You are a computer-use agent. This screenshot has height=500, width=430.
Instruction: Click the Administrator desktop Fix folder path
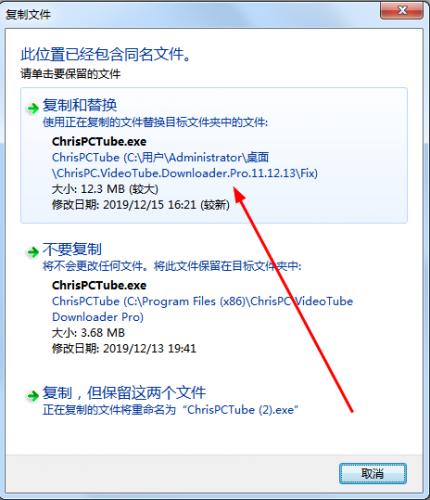185,165
